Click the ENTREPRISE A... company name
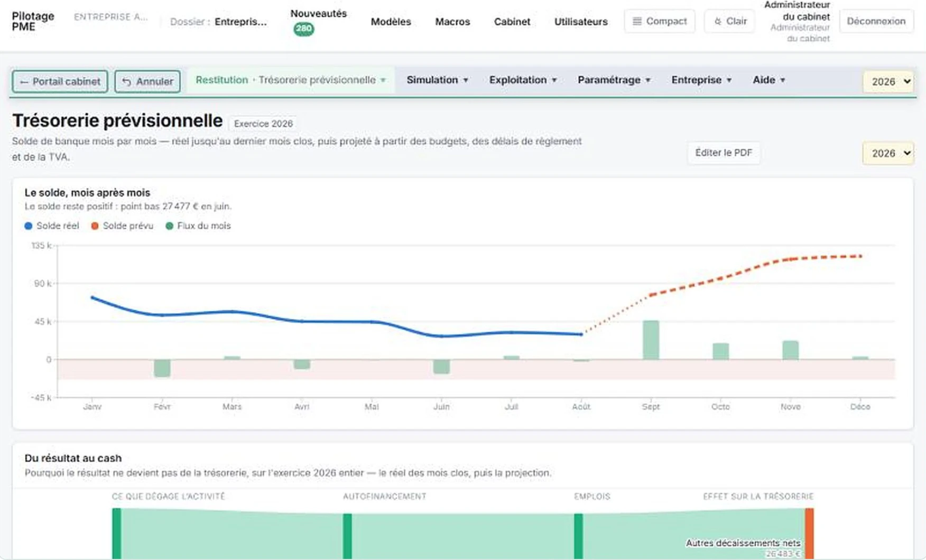 tap(110, 17)
